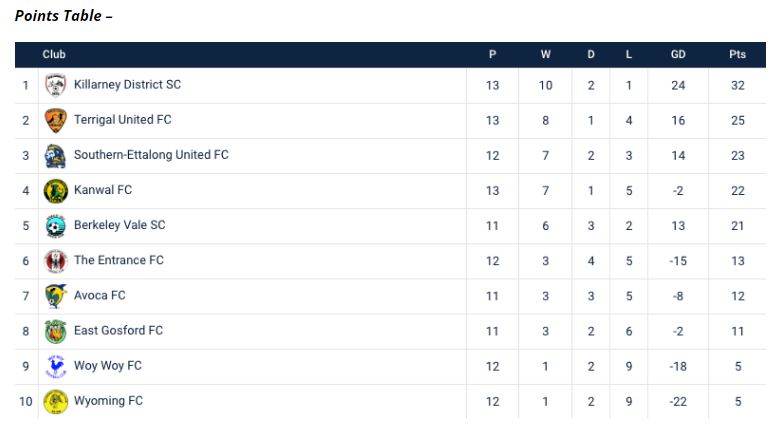Sort table by Pts column header
781x439 pixels.
tap(737, 55)
